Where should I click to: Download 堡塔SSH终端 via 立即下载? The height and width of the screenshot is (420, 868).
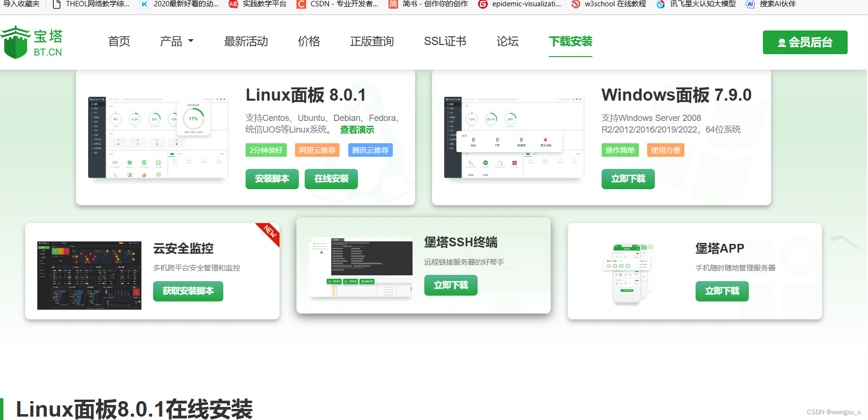coord(451,285)
